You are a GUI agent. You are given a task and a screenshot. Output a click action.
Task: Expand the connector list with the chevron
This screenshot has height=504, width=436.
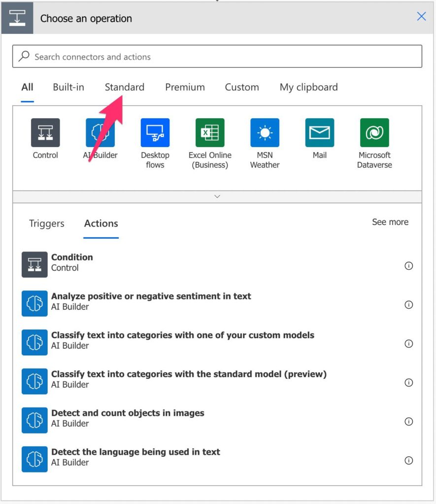point(217,196)
